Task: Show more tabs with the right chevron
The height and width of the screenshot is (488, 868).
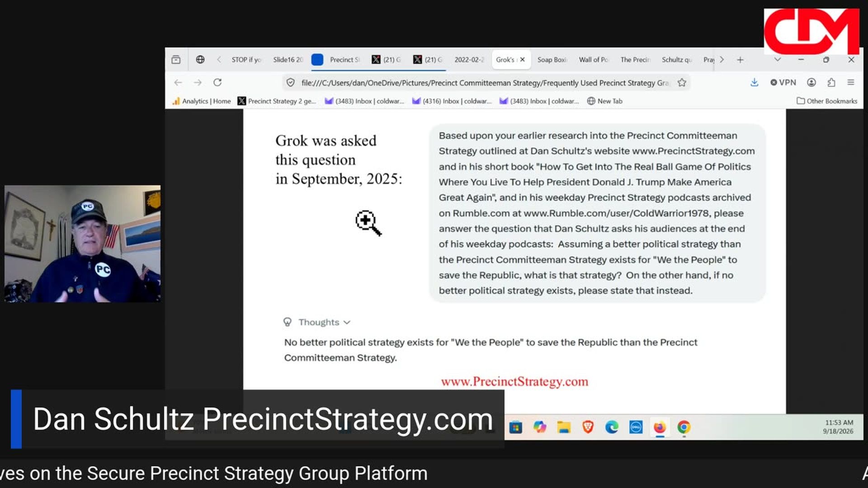Action: [722, 60]
